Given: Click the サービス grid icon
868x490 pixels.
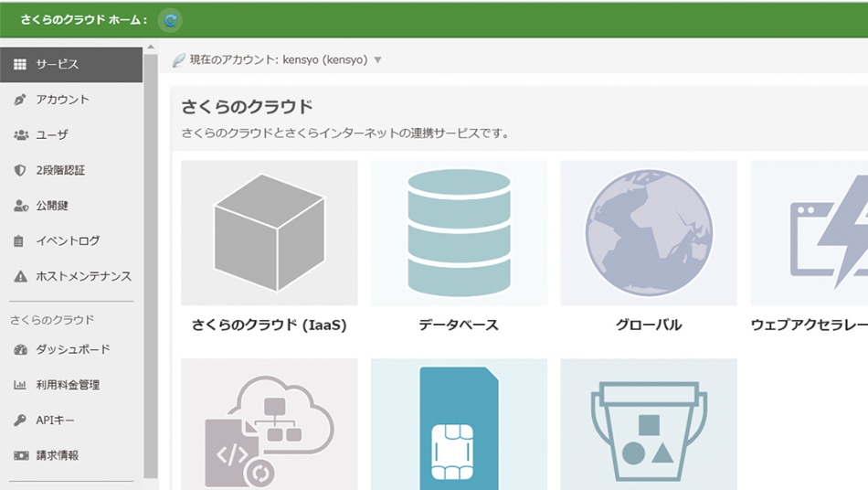Looking at the screenshot, I should tap(20, 64).
